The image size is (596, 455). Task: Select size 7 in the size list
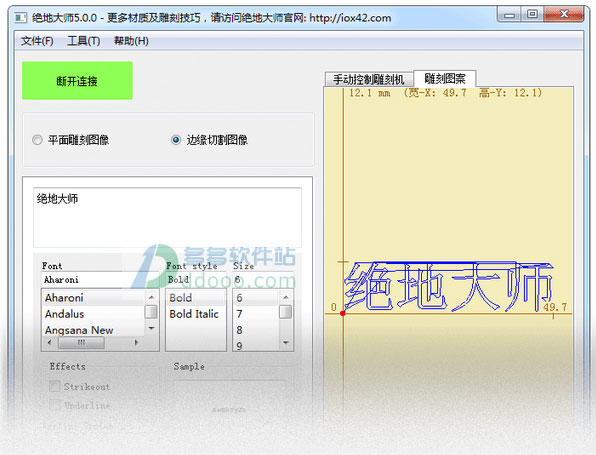[x=256, y=314]
